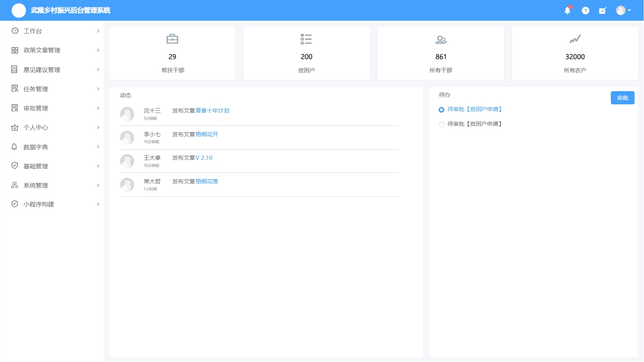
Task: Open the help question mark icon
Action: (x=585, y=11)
